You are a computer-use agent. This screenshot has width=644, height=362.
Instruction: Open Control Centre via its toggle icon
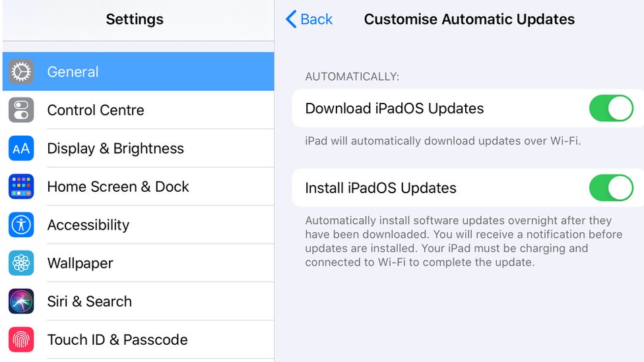click(21, 110)
